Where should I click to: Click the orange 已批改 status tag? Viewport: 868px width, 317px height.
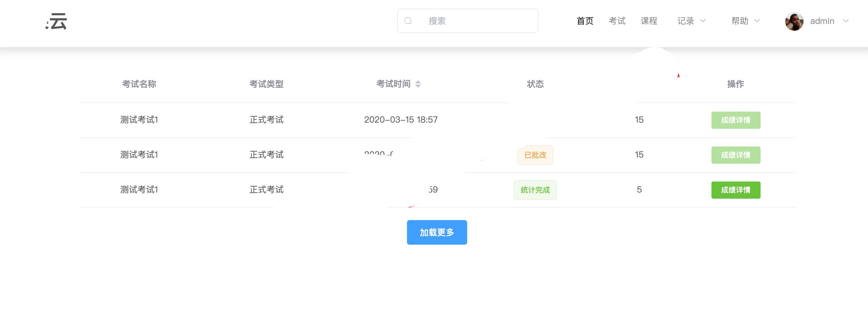(535, 155)
